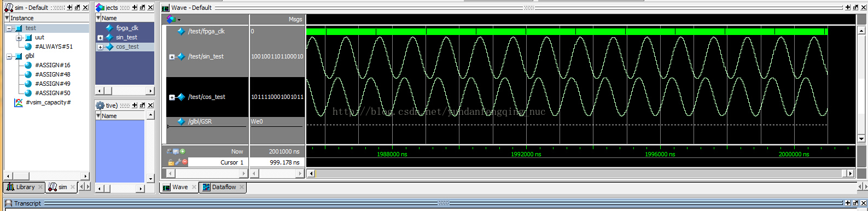Click the #ASSIGN#16 process icon
Screen dimensions: 868x211
pyautogui.click(x=28, y=66)
